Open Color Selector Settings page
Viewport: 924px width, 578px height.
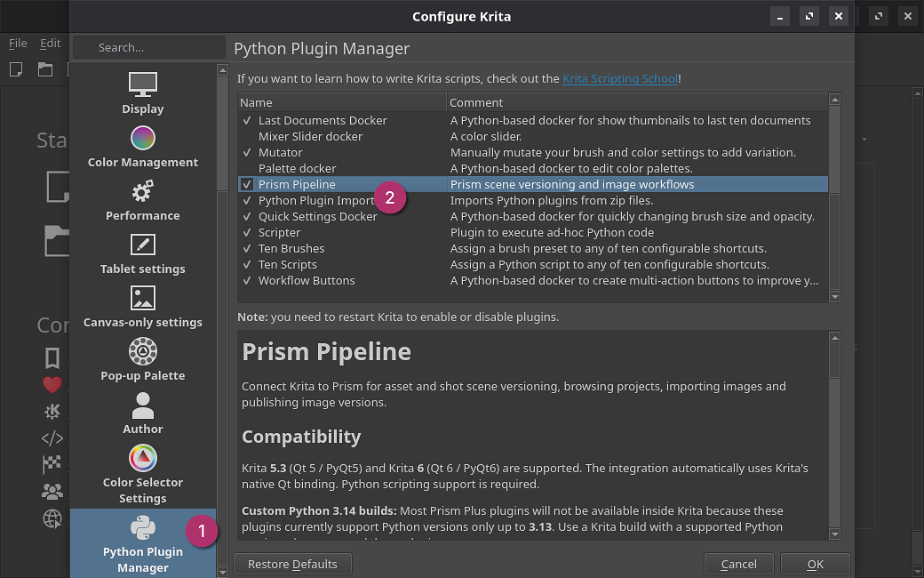pos(143,475)
